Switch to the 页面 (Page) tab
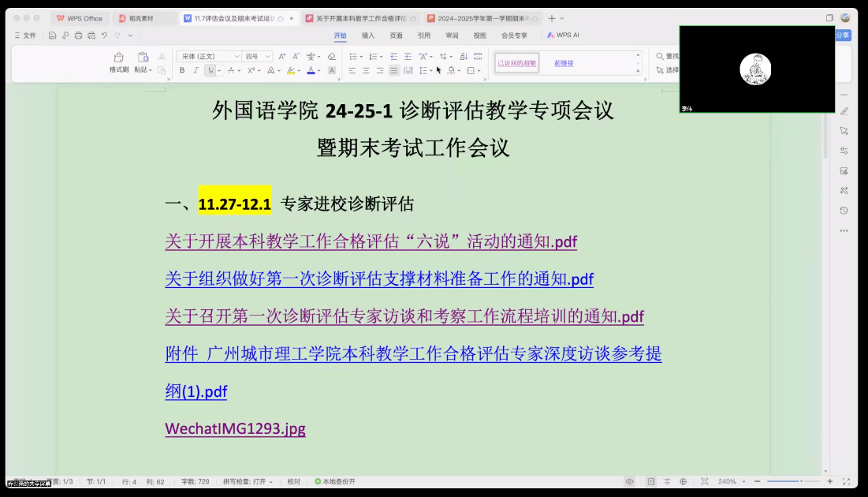The image size is (868, 497). 396,35
